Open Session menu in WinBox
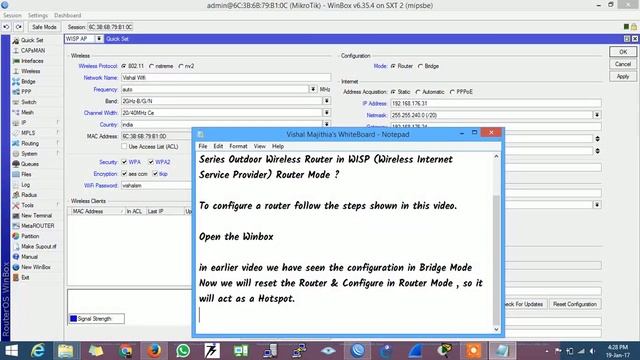Screen dimensions: 640x360 (12, 16)
